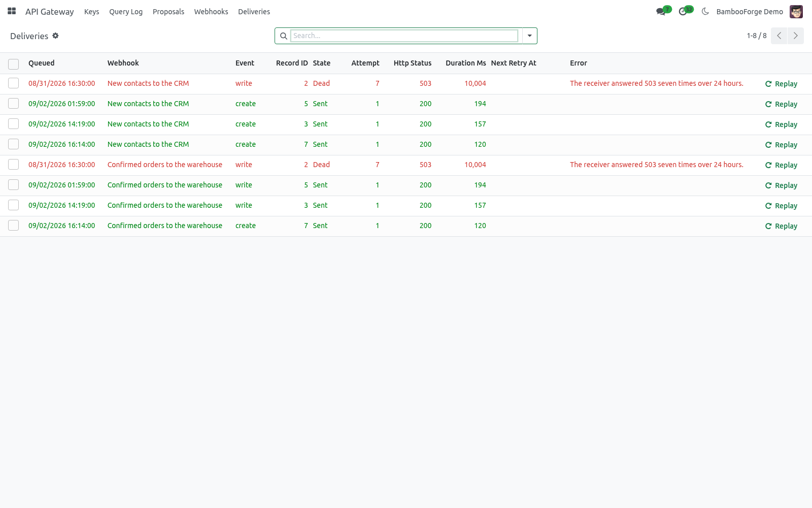Select dead New contacts to the CRM row checkbox

click(x=14, y=83)
